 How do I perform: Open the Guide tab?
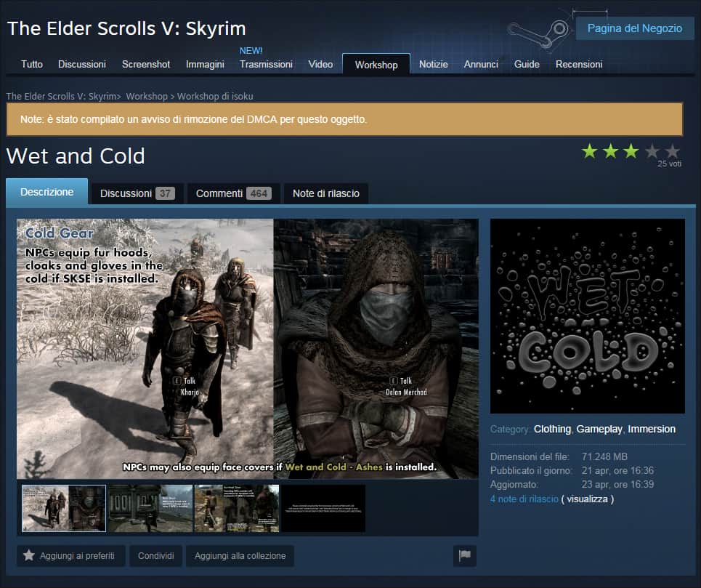[527, 65]
